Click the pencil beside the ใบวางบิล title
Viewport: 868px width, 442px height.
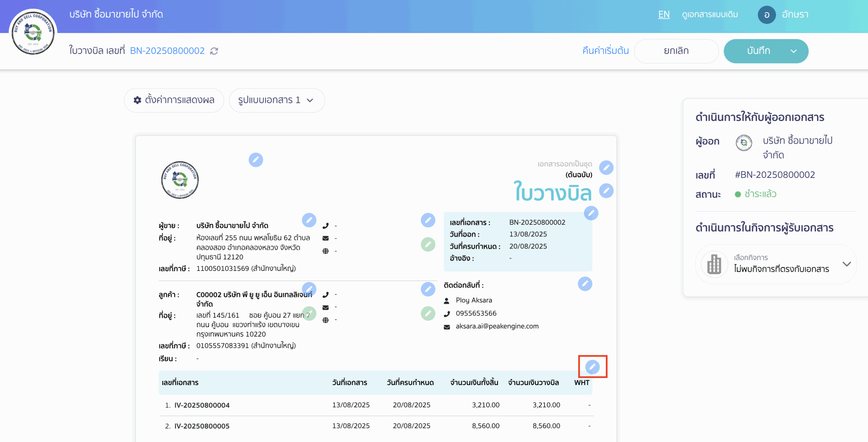point(606,190)
